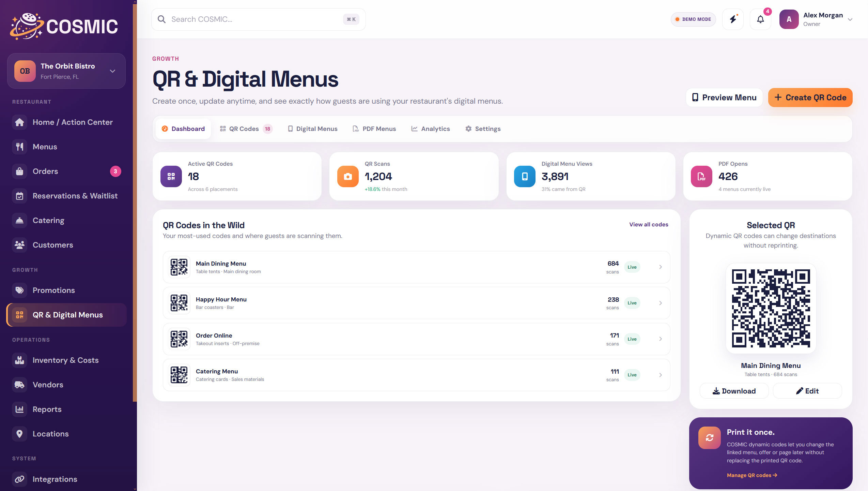Click the Happy Hour Menu QR thumbnail
This screenshot has width=868, height=491.
179,303
